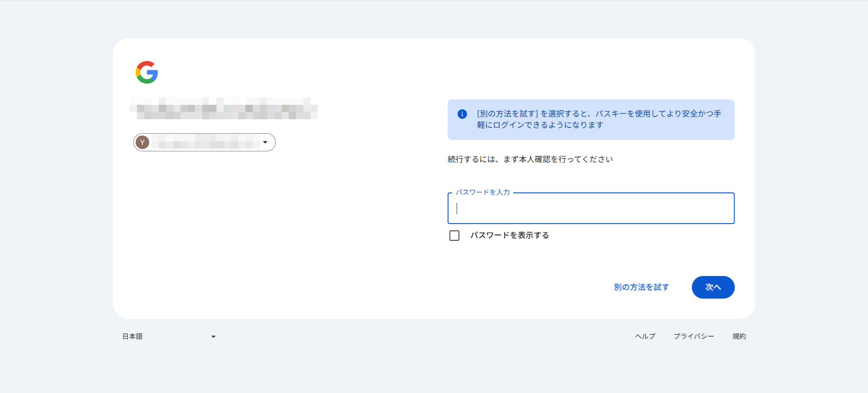Click the パスワードを入力 floating field label

[x=482, y=192]
